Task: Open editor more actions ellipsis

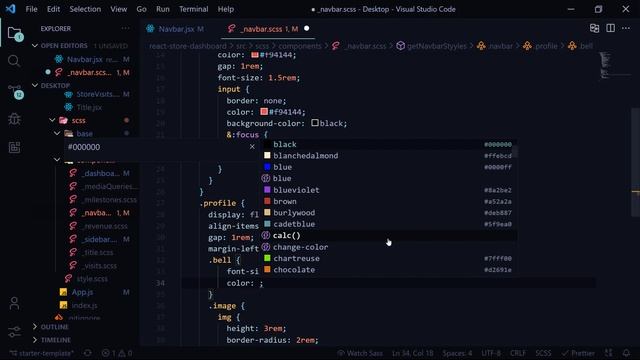Action: [626, 28]
